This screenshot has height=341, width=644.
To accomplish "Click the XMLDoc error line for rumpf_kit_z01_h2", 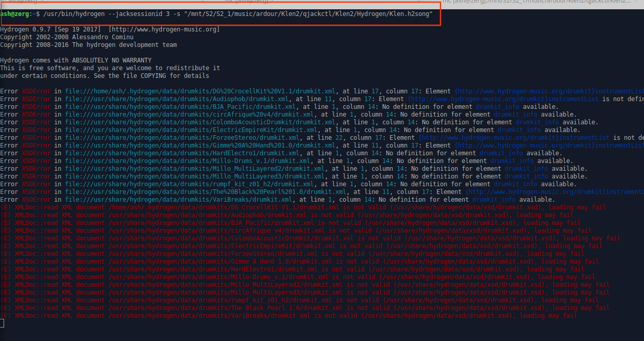I will [x=300, y=300].
